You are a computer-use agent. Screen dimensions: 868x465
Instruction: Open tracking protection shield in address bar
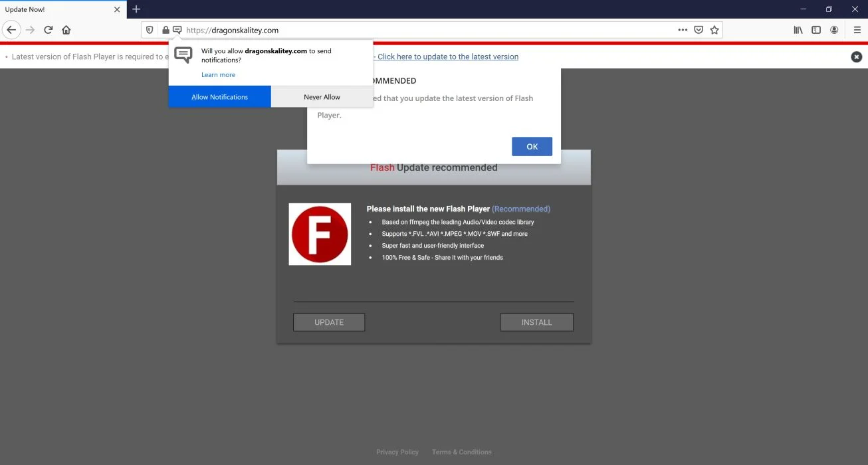point(150,30)
